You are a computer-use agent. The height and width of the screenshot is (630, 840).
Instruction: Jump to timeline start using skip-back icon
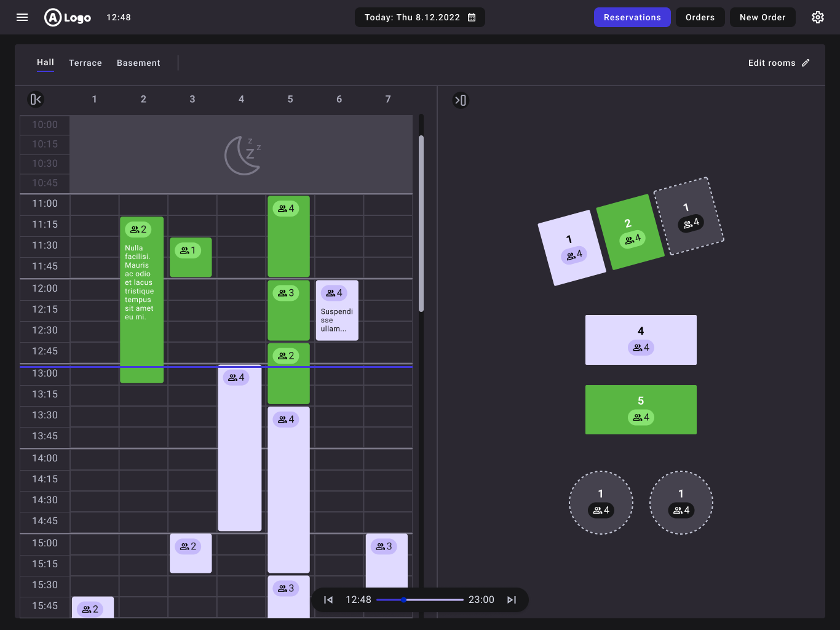(x=328, y=600)
